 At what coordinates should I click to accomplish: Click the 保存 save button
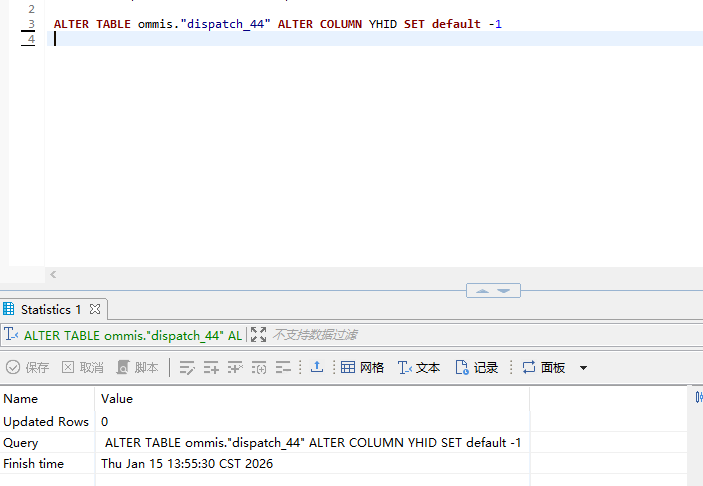point(28,368)
